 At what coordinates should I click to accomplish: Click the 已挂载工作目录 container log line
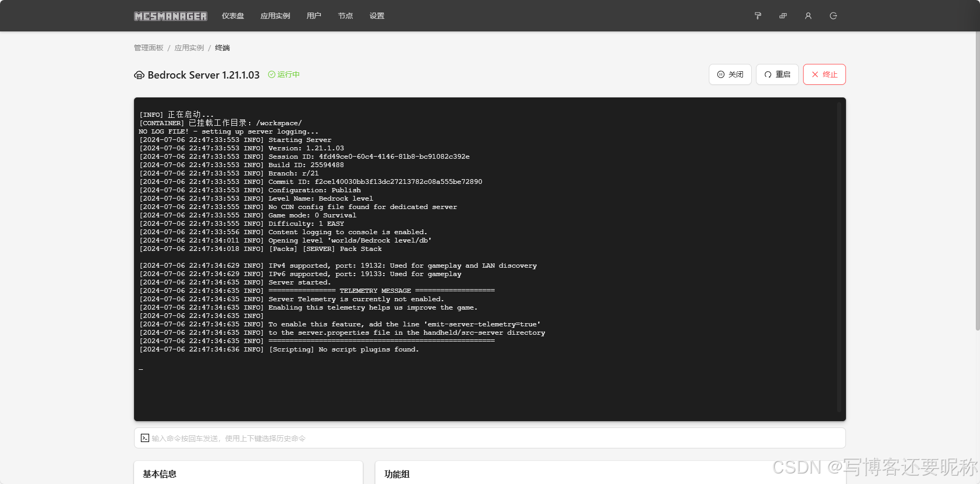tap(220, 123)
